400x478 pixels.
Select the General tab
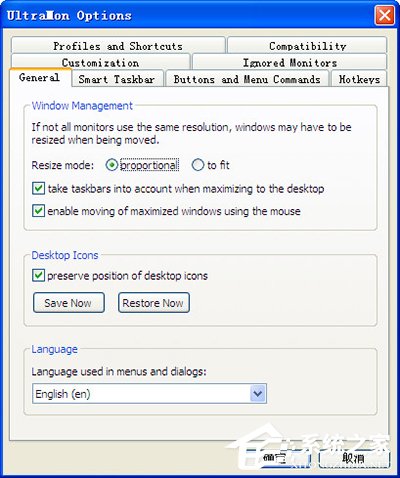40,77
